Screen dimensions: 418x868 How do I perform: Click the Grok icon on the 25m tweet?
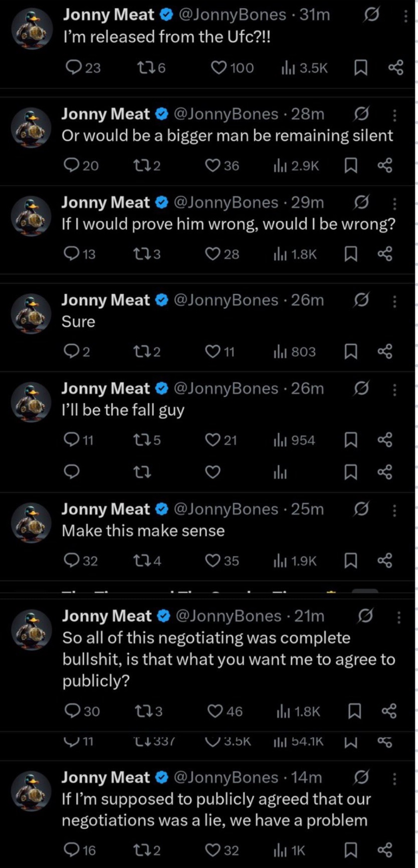coord(361,509)
